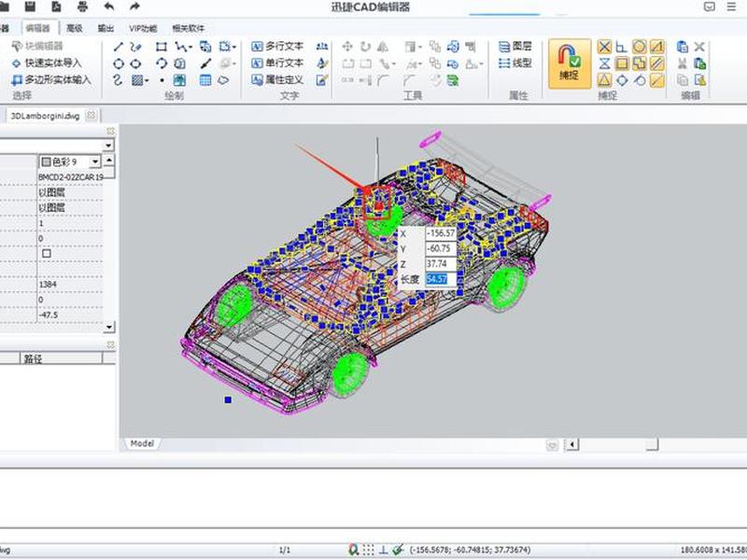The image size is (747, 560).
Task: Select the Rectangle drawing tool
Action: click(x=161, y=47)
